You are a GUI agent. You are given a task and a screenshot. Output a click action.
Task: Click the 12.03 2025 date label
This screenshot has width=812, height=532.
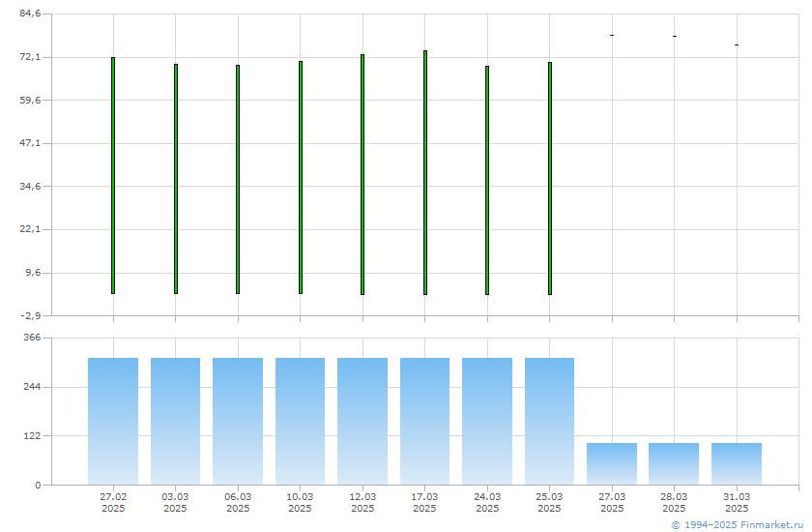(362, 502)
